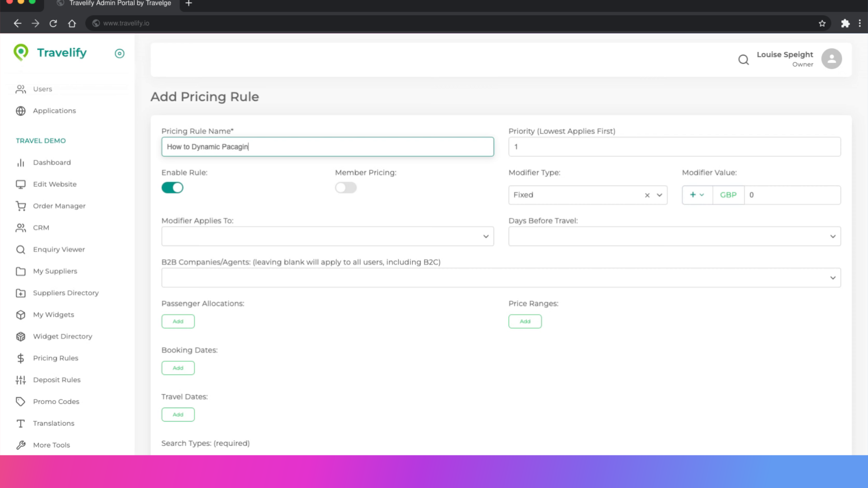Viewport: 868px width, 488px height.
Task: Disable the Enable Rule toggle
Action: coord(172,188)
